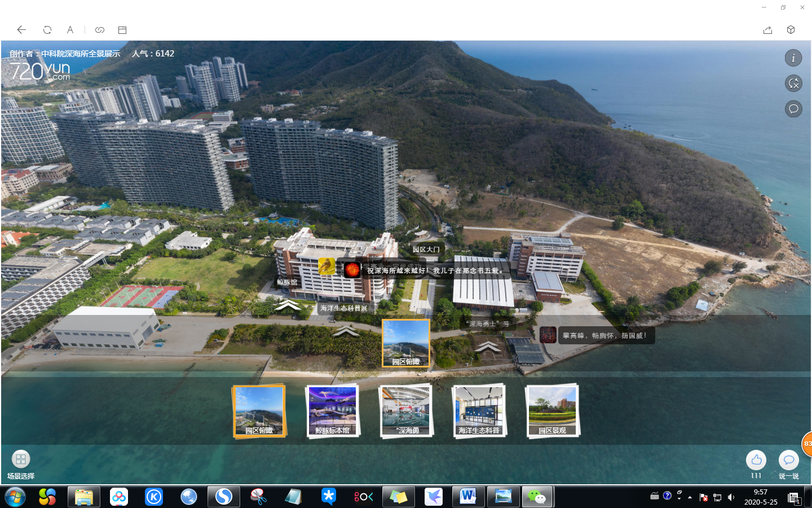Give a thumbs-up like to the panorama

click(x=756, y=460)
